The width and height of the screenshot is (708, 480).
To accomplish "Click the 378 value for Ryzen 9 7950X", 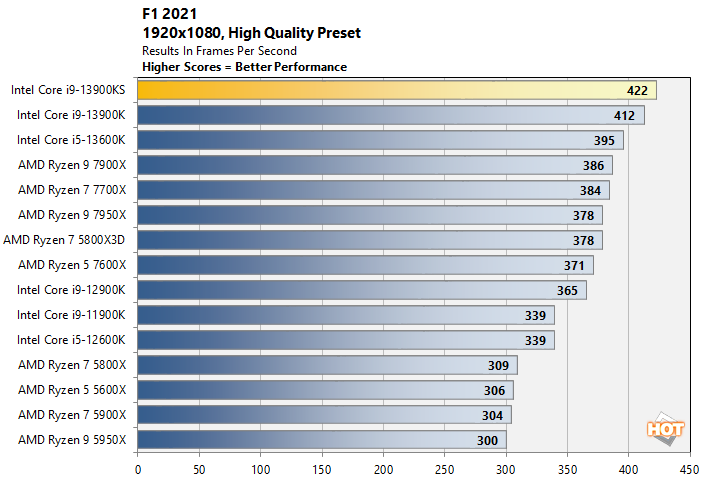I will pyautogui.click(x=583, y=216).
